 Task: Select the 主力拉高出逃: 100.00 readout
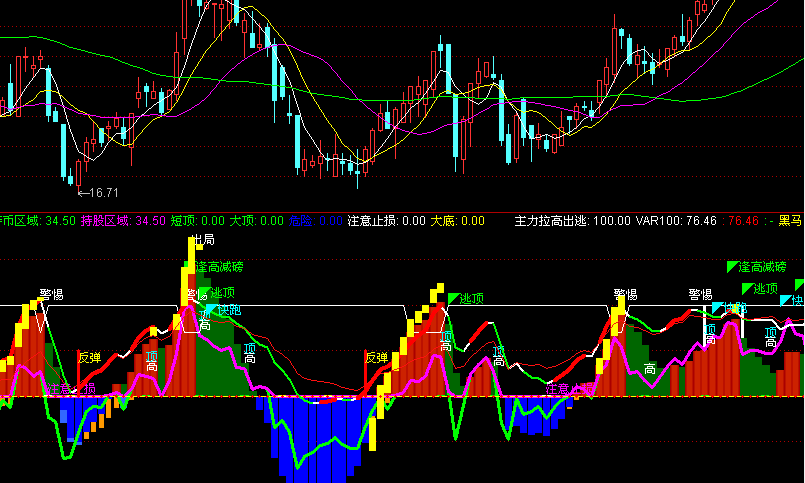[572, 221]
